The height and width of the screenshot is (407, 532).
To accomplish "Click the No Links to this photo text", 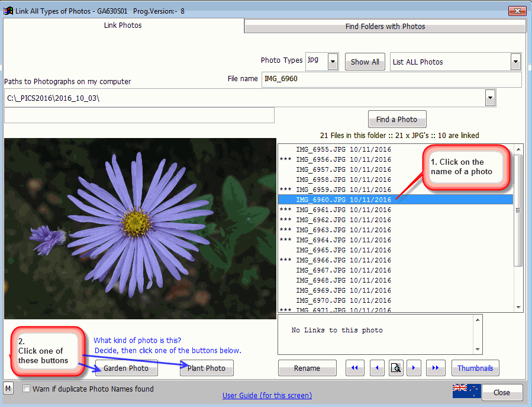I will point(337,330).
